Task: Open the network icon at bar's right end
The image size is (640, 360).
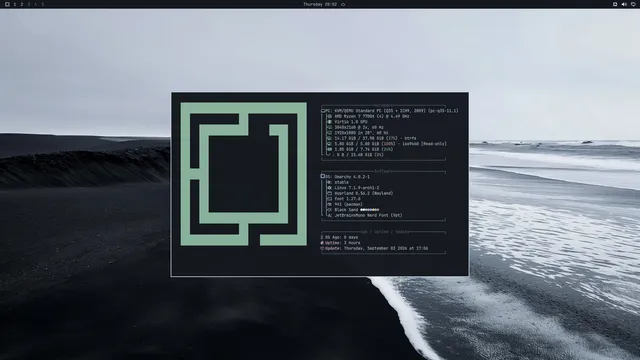Action: 633,4
